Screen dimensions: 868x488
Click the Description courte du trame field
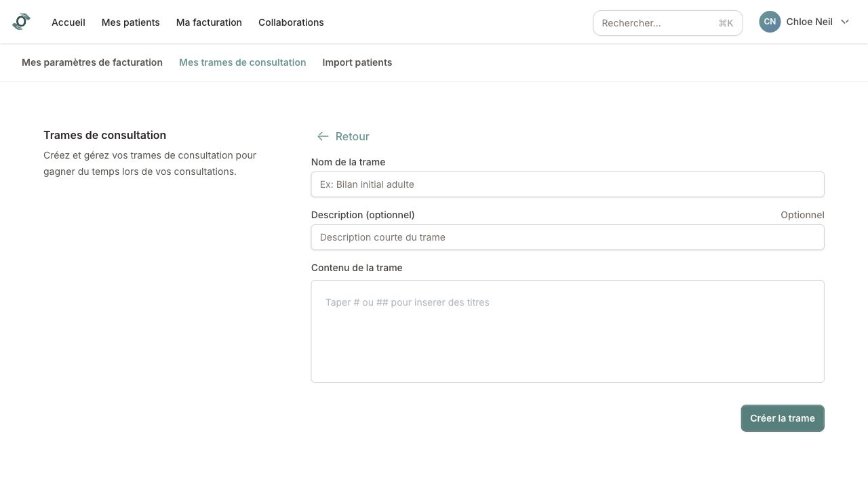[x=568, y=237]
